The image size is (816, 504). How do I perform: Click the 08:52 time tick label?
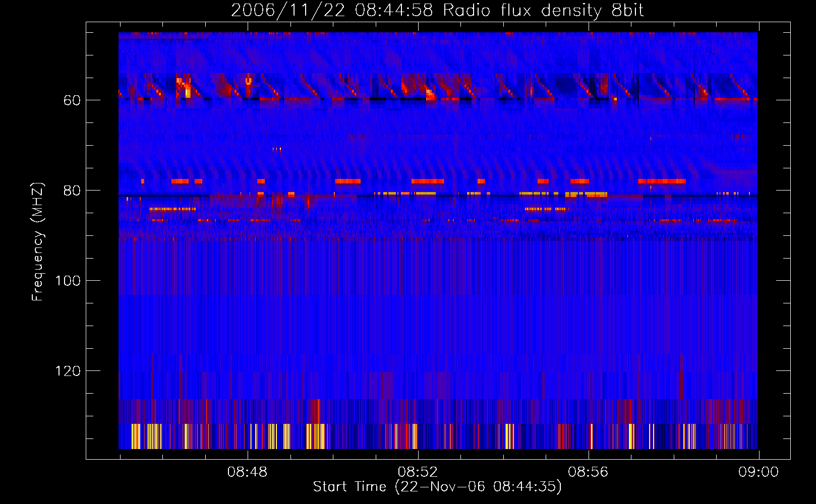pyautogui.click(x=418, y=472)
